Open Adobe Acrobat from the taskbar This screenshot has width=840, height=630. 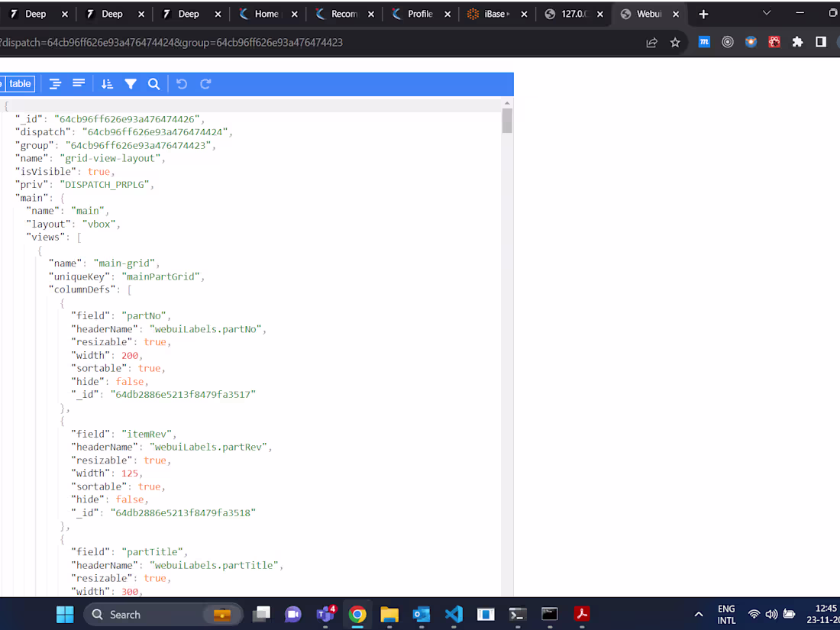[582, 614]
